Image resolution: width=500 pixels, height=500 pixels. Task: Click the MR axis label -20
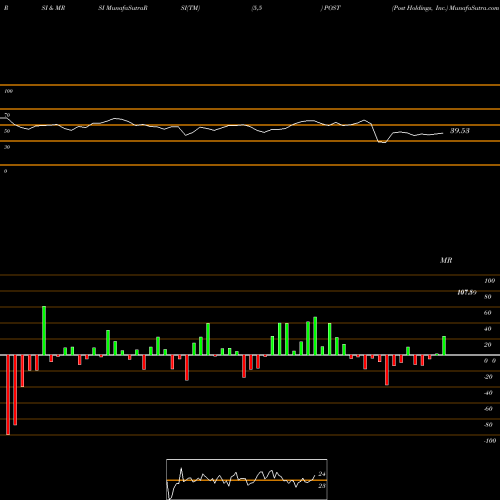tap(488, 377)
